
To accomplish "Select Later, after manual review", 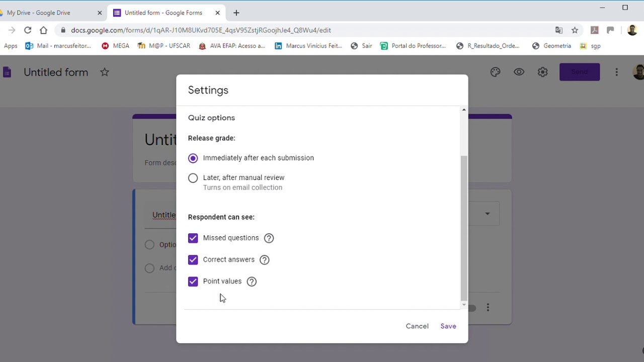I will [x=193, y=178].
